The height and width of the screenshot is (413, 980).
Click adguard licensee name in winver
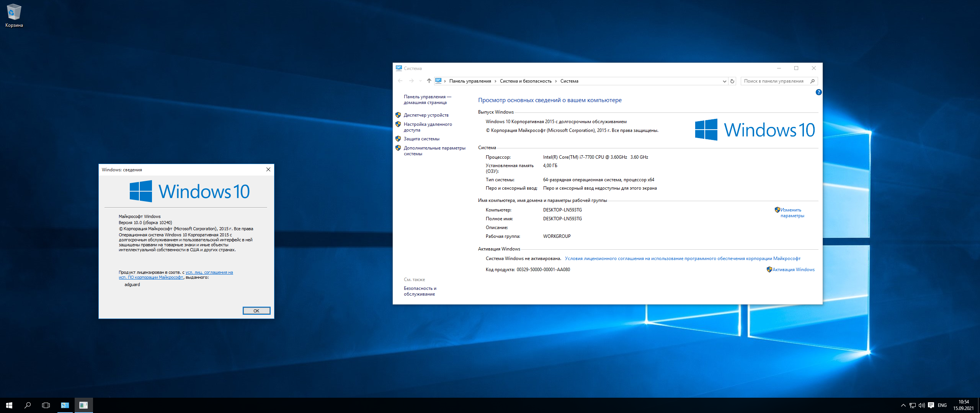[x=132, y=285]
